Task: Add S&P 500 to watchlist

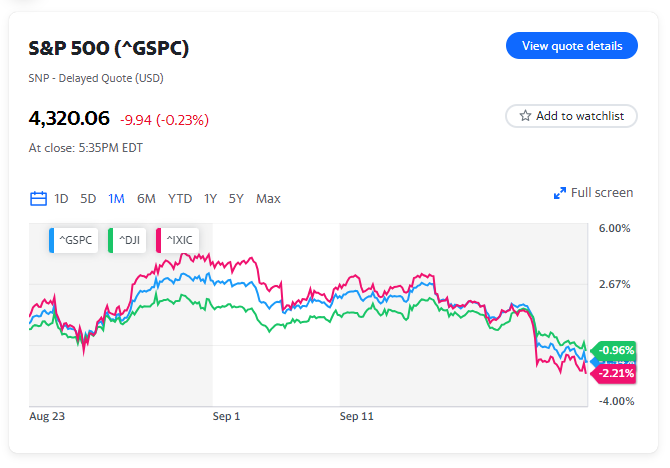Action: 571,116
